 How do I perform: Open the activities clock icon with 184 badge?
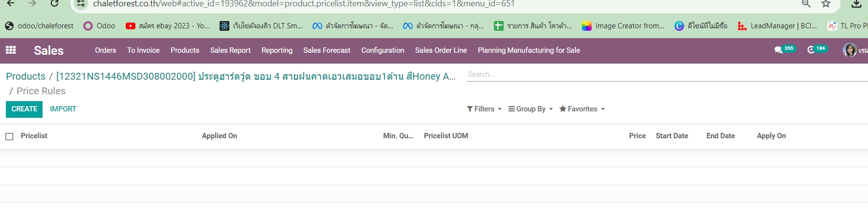(x=811, y=50)
